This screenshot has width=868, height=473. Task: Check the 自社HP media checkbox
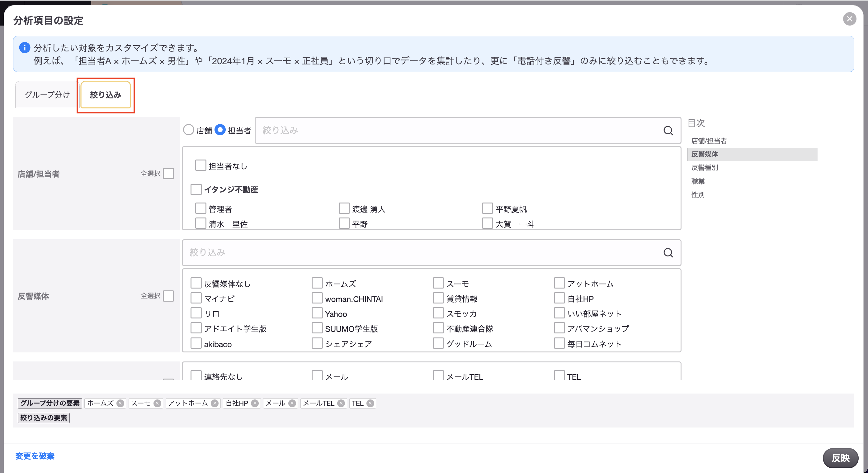(559, 298)
